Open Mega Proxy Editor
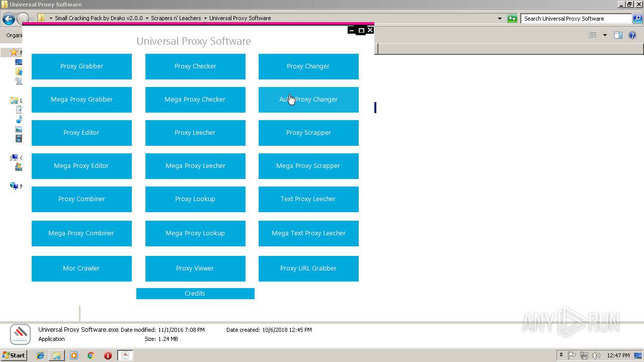The height and width of the screenshot is (362, 644). [82, 166]
